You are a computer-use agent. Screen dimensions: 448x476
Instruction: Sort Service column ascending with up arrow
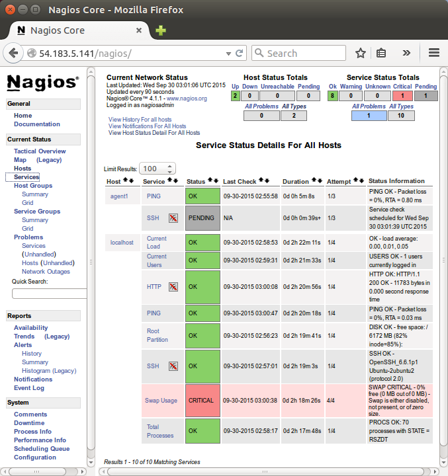(x=169, y=180)
